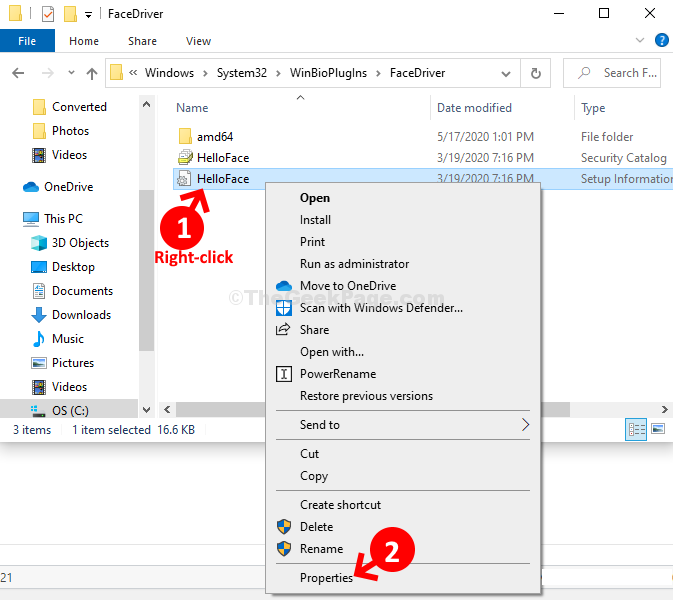Open the Home ribbon tab

84,41
